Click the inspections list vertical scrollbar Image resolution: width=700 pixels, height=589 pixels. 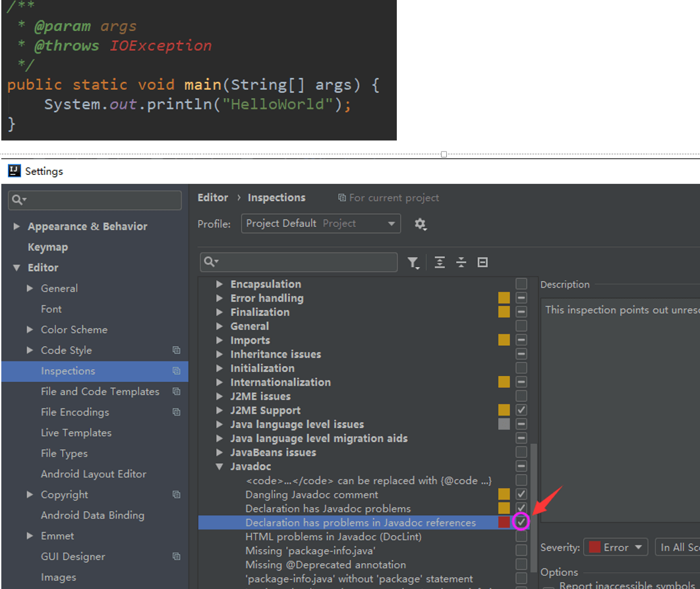tap(533, 507)
